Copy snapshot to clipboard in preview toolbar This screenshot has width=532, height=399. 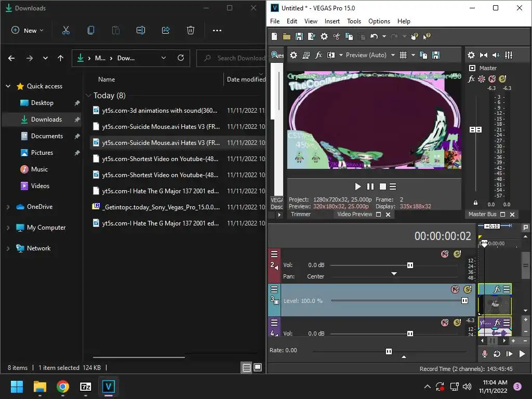point(423,55)
